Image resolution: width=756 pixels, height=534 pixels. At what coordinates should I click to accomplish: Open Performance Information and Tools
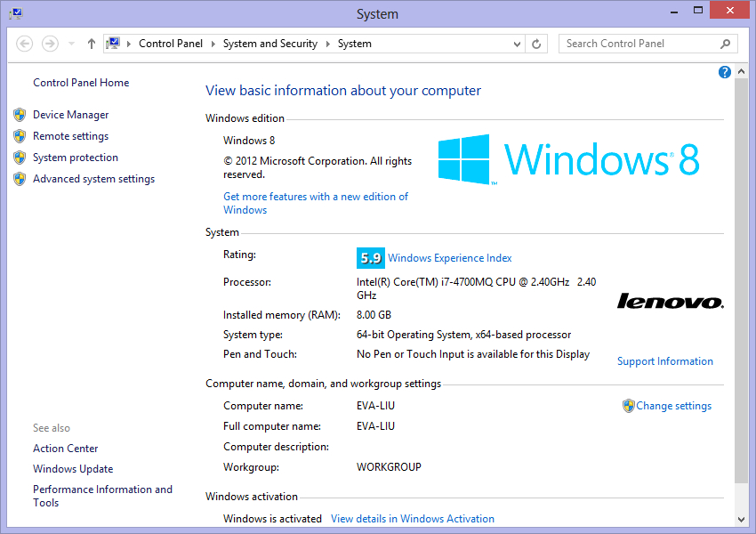coord(102,496)
